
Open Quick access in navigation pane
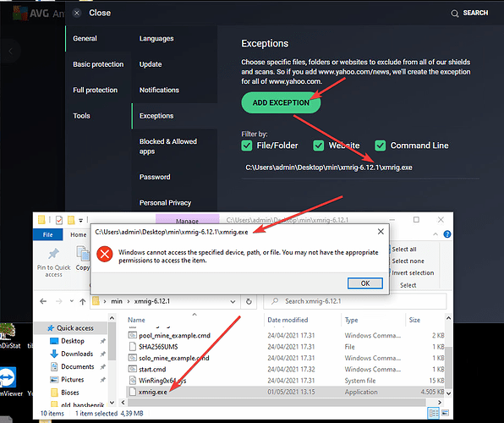coord(75,328)
